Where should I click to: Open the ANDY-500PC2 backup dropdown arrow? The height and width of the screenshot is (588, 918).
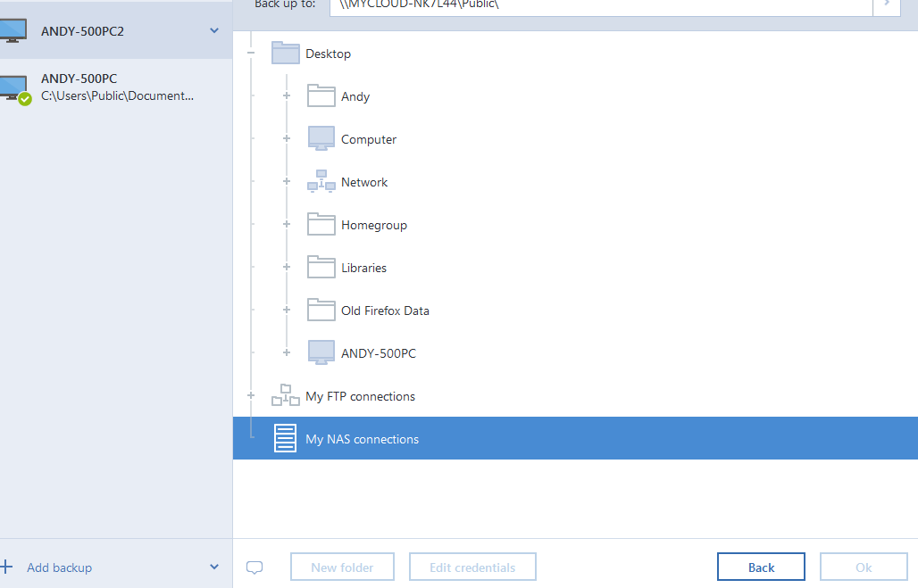coord(213,31)
